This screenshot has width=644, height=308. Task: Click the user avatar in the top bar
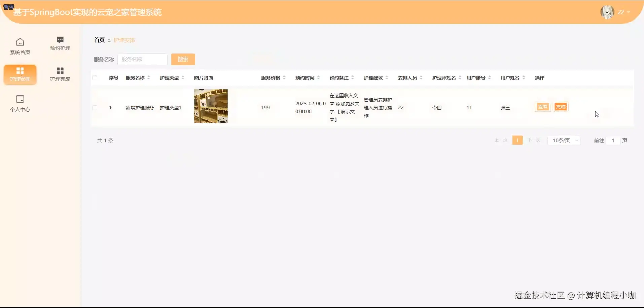coord(607,12)
